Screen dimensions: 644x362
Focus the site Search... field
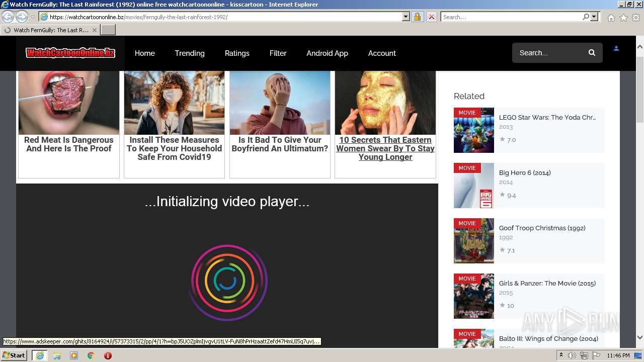[x=548, y=53]
